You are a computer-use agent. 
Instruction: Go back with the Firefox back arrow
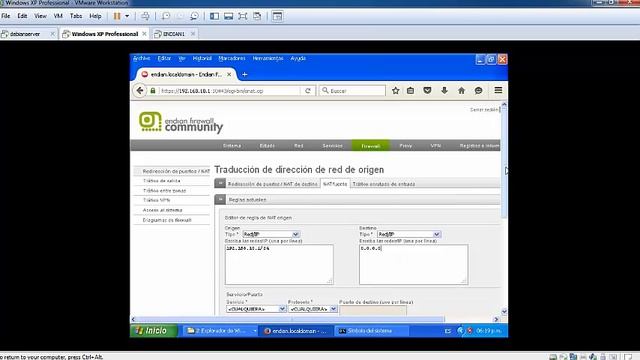pos(140,91)
